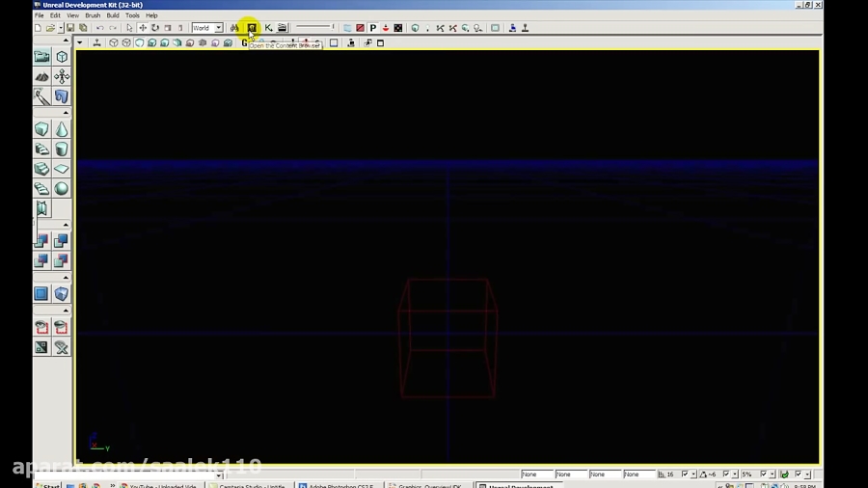Viewport: 868px width, 488px height.
Task: Open the Content Browser from the toolbar
Action: tap(251, 28)
